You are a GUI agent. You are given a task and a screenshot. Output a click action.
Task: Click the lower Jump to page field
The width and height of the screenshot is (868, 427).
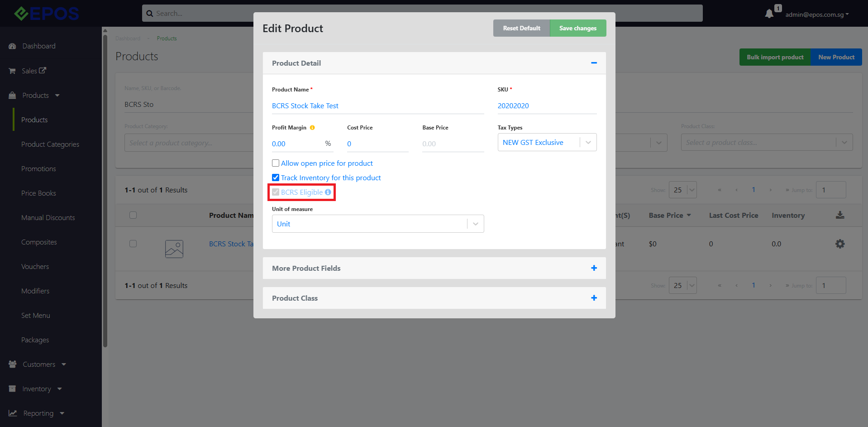point(831,285)
